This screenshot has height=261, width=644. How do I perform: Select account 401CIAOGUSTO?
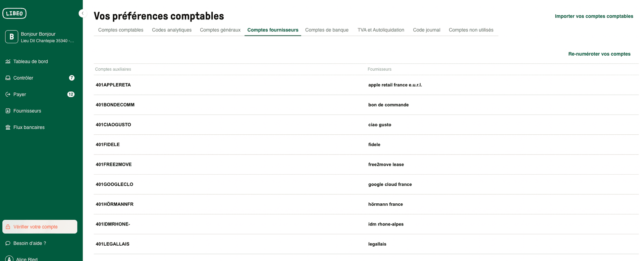(113, 125)
